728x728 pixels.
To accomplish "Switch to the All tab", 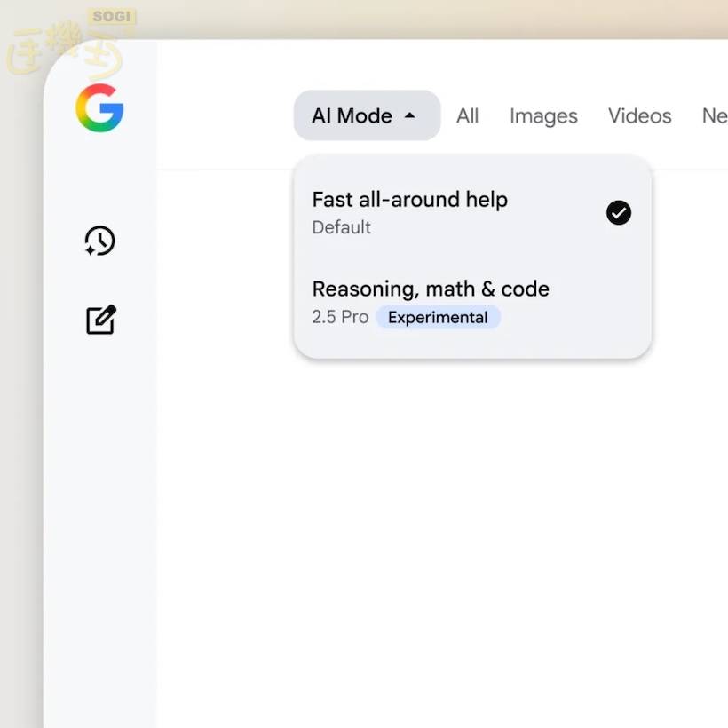I will pyautogui.click(x=467, y=116).
